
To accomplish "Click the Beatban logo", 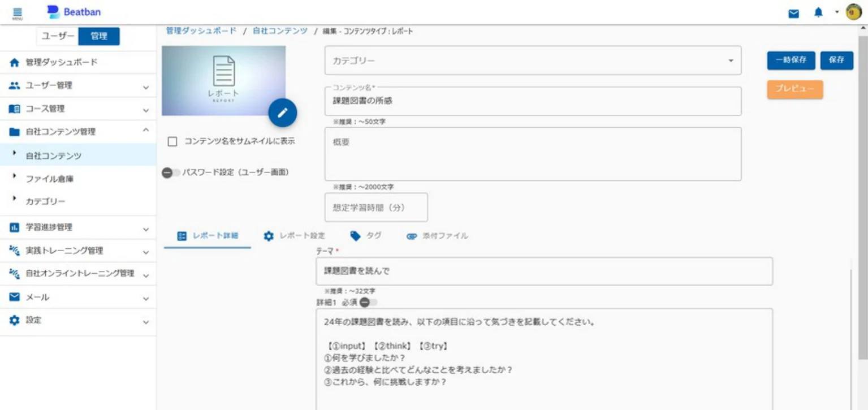I will (74, 12).
